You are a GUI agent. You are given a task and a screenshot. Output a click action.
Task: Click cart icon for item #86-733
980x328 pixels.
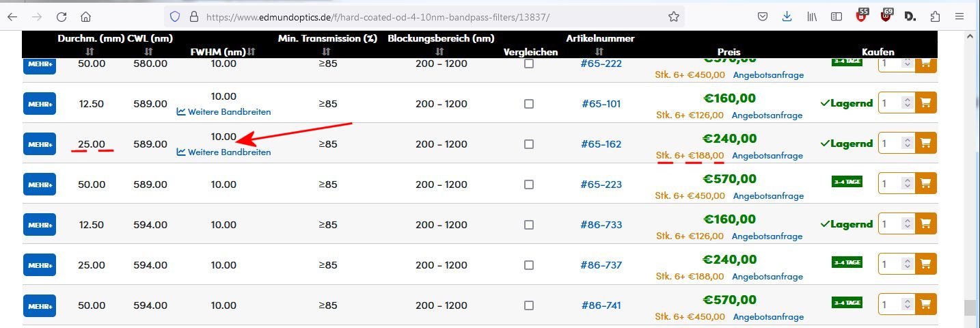tap(926, 223)
